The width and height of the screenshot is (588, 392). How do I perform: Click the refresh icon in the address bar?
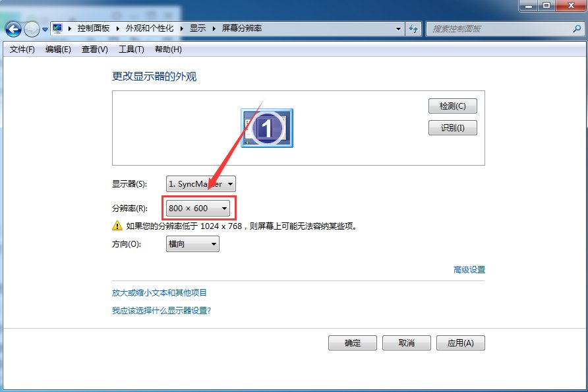411,29
